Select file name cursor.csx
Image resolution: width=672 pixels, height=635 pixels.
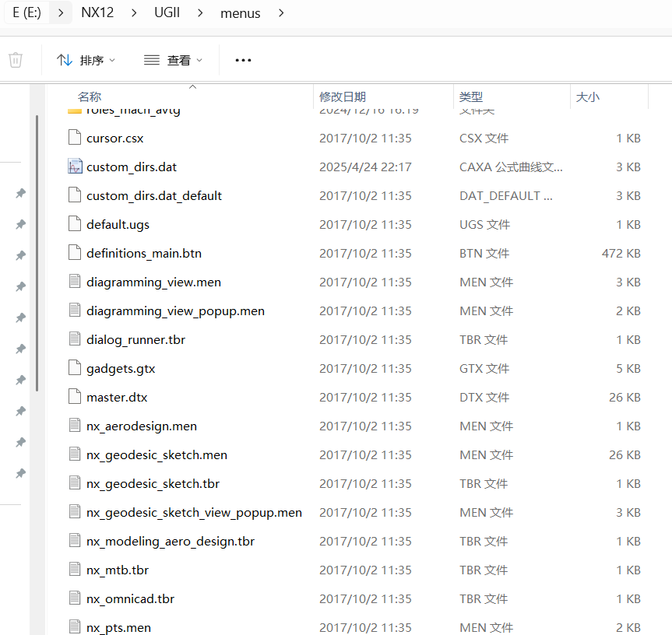click(115, 139)
